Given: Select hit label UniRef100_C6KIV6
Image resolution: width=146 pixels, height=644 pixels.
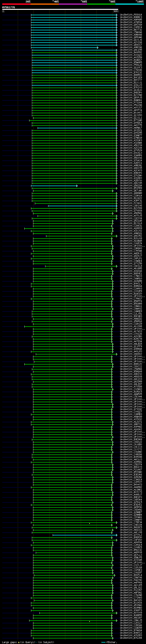Looking at the screenshot, I should [x=131, y=206].
